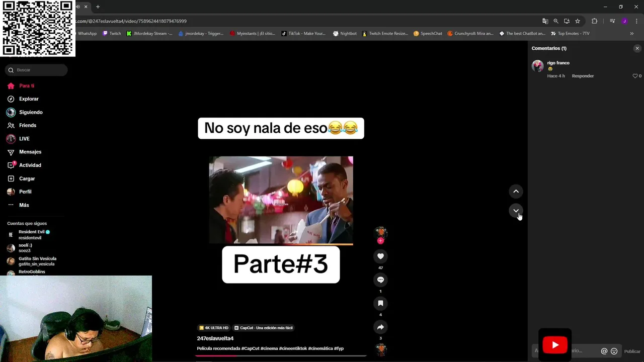This screenshot has height=362, width=644.
Task: Click the #cinema hashtag
Action: pos(269,348)
